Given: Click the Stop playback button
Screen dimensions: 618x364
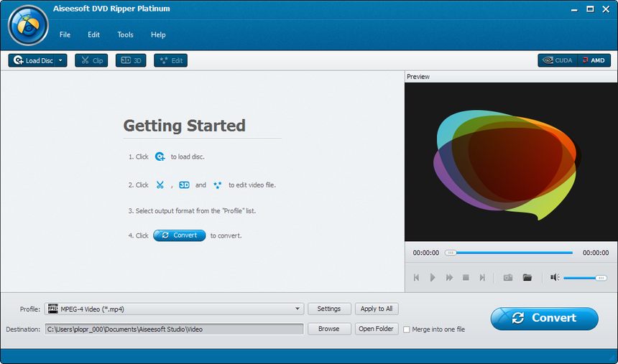Looking at the screenshot, I should point(466,278).
